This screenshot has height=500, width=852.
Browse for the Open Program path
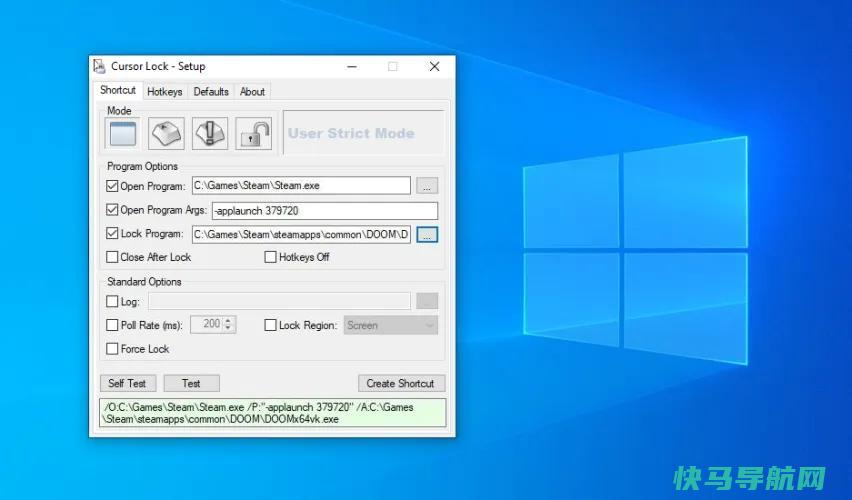(x=427, y=186)
